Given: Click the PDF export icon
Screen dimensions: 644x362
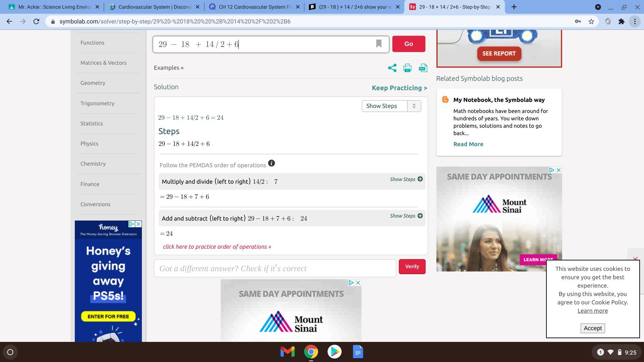Looking at the screenshot, I should coord(423,68).
